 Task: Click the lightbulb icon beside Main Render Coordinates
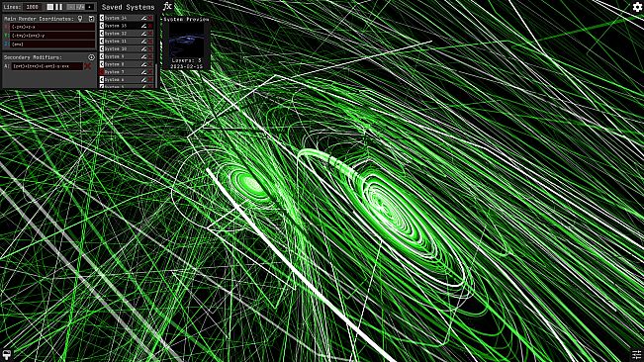[x=80, y=19]
